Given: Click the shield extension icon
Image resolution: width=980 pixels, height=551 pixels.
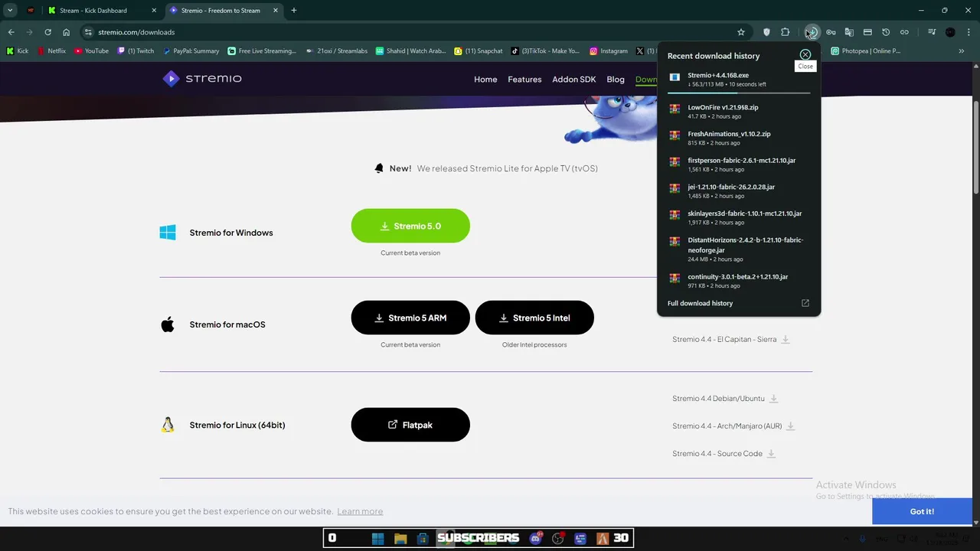Looking at the screenshot, I should 766,32.
